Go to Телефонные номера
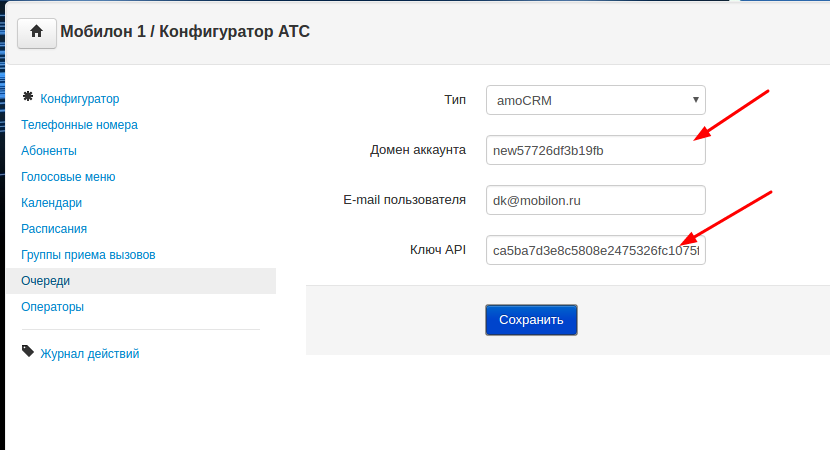The height and width of the screenshot is (450, 830). coord(79,125)
